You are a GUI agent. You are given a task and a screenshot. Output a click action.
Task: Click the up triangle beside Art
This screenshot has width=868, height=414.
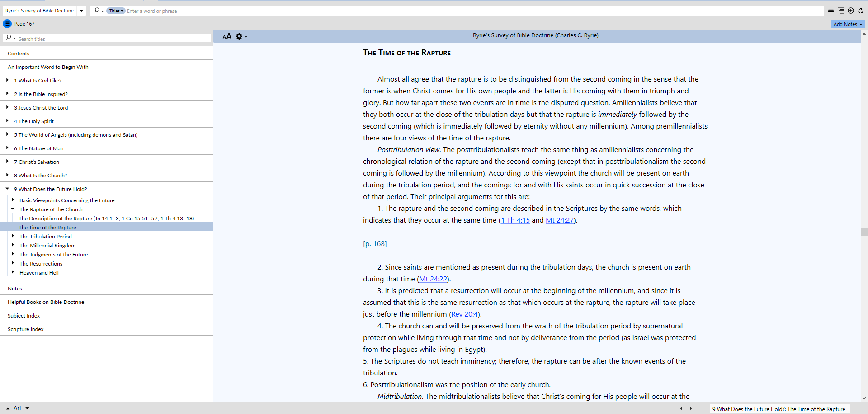(8, 408)
